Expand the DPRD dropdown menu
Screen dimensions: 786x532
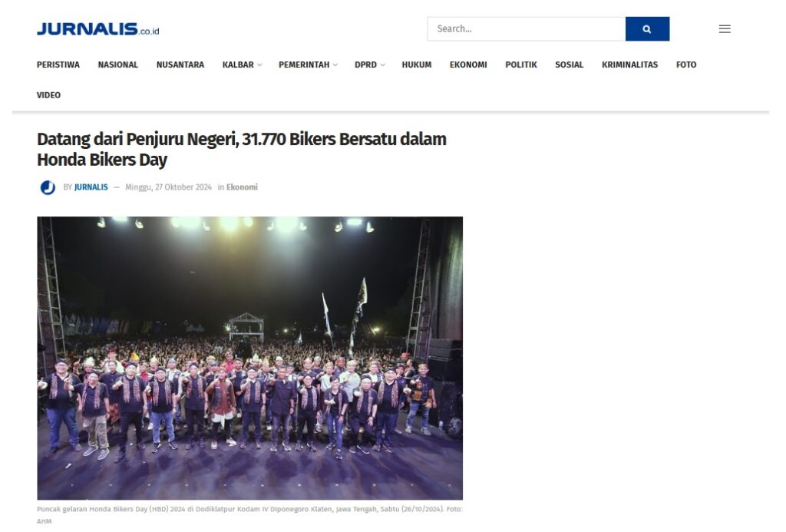pyautogui.click(x=369, y=64)
